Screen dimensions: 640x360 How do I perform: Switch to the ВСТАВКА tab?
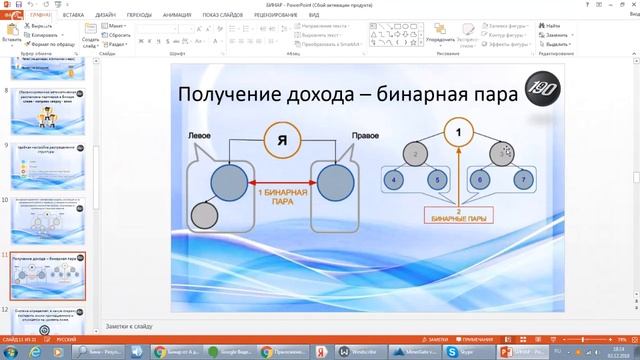pyautogui.click(x=73, y=15)
